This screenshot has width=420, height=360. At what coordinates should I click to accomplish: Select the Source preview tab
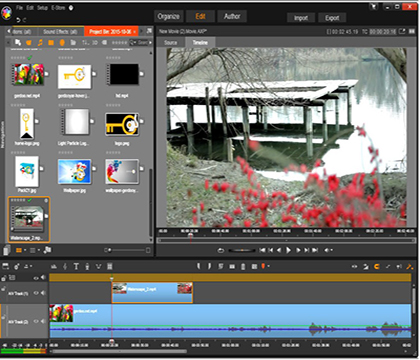pyautogui.click(x=170, y=43)
